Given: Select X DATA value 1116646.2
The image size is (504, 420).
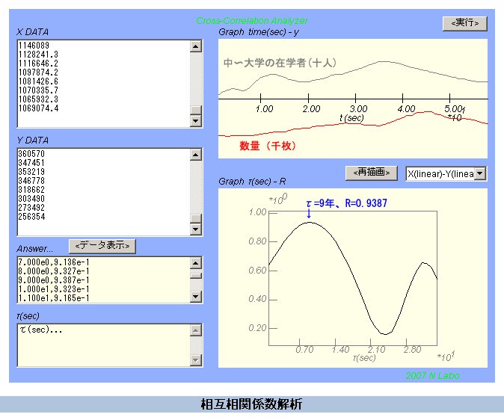Looking at the screenshot, I should pyautogui.click(x=38, y=64).
